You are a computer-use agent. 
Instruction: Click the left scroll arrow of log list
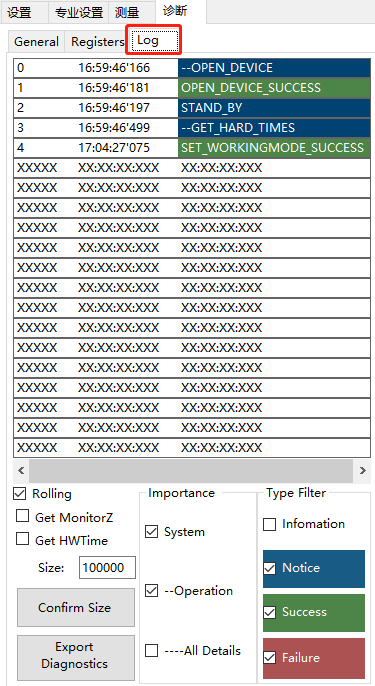pyautogui.click(x=21, y=471)
